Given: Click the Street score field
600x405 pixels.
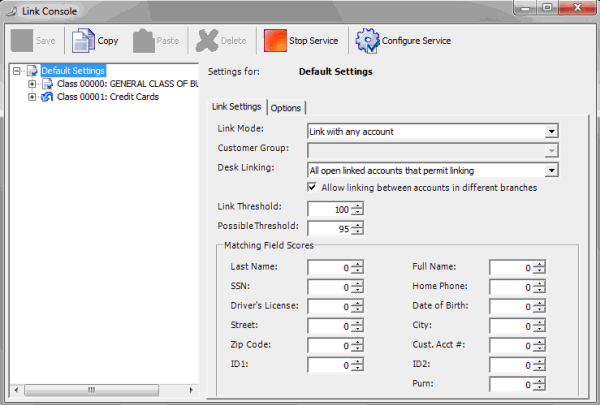Looking at the screenshot, I should click(x=329, y=326).
